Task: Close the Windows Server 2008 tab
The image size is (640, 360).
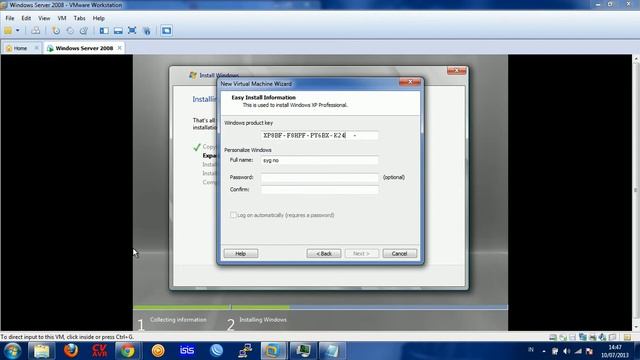Action: 120,48
